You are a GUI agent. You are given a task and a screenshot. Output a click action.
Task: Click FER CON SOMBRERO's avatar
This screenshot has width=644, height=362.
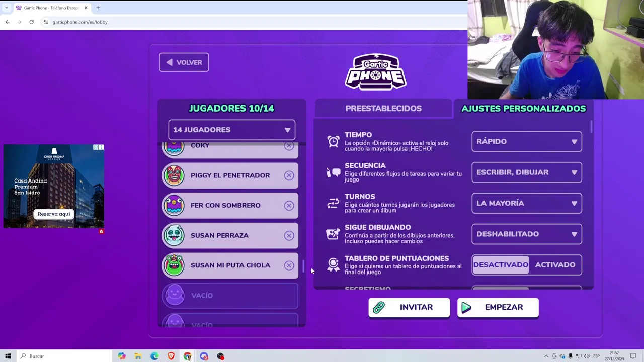tap(174, 205)
